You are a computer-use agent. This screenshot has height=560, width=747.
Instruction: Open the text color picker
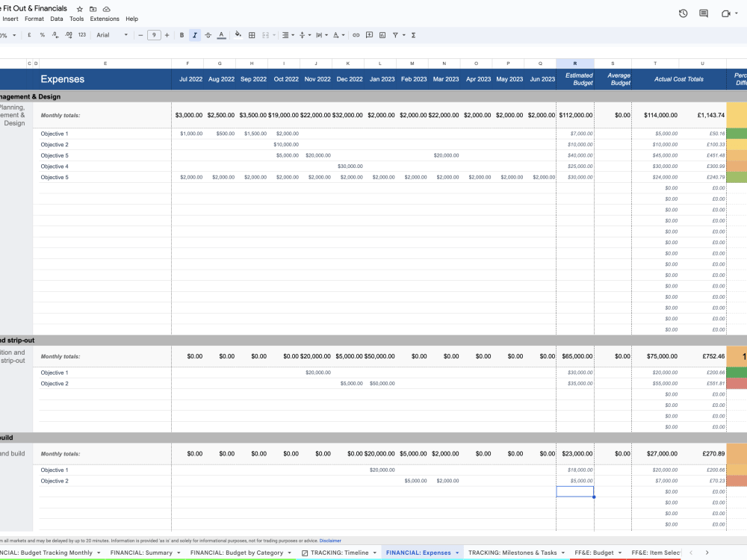222,35
